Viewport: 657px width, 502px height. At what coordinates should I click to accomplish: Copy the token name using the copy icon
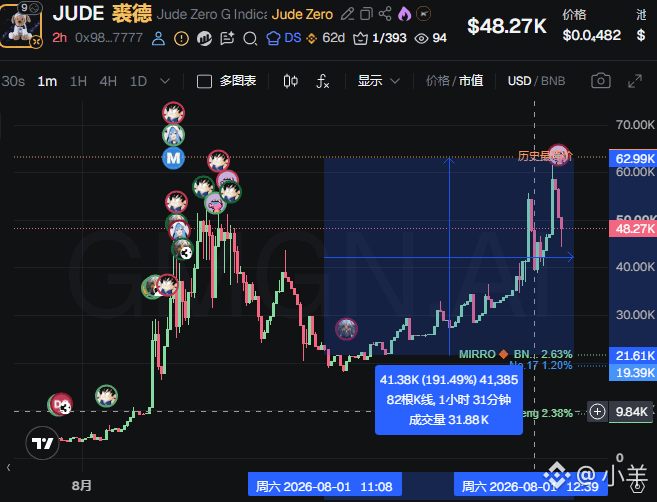tap(366, 14)
